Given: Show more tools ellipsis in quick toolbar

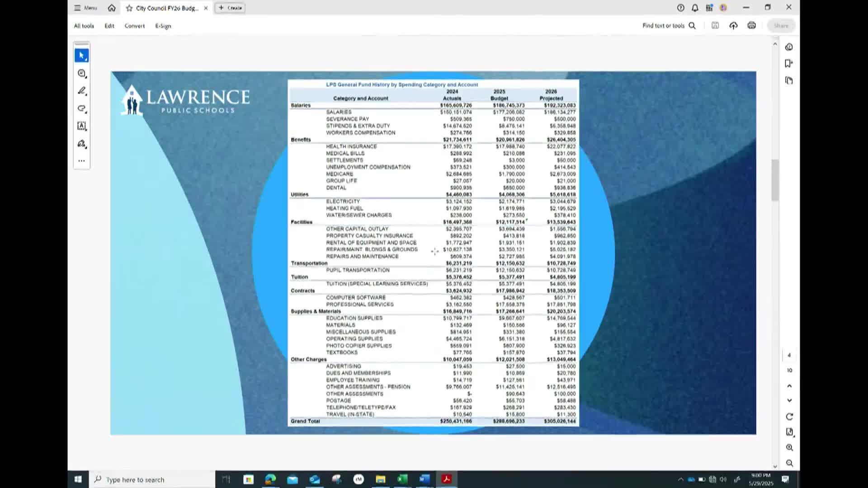Looking at the screenshot, I should click(81, 160).
